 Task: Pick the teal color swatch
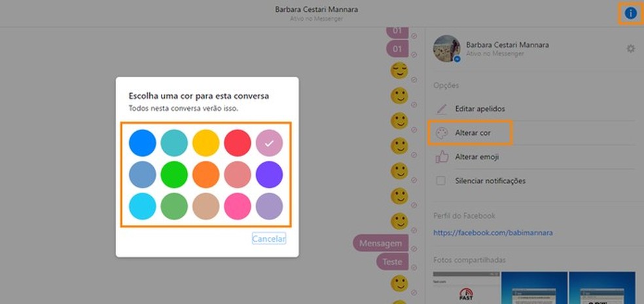coord(174,143)
